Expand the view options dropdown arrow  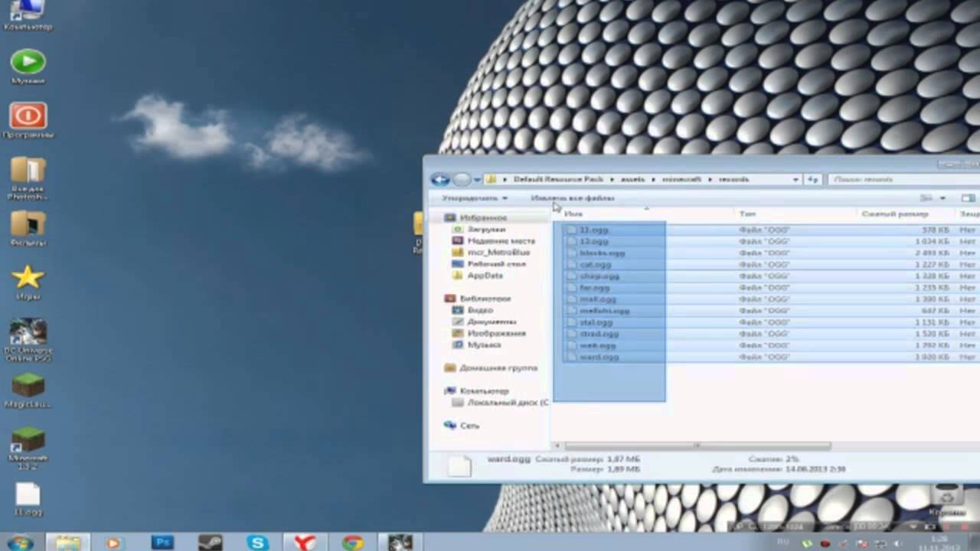click(x=942, y=198)
